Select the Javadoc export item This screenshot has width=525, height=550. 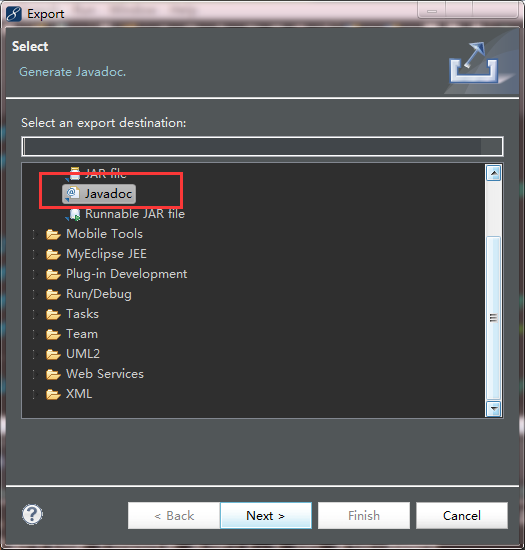[99, 194]
